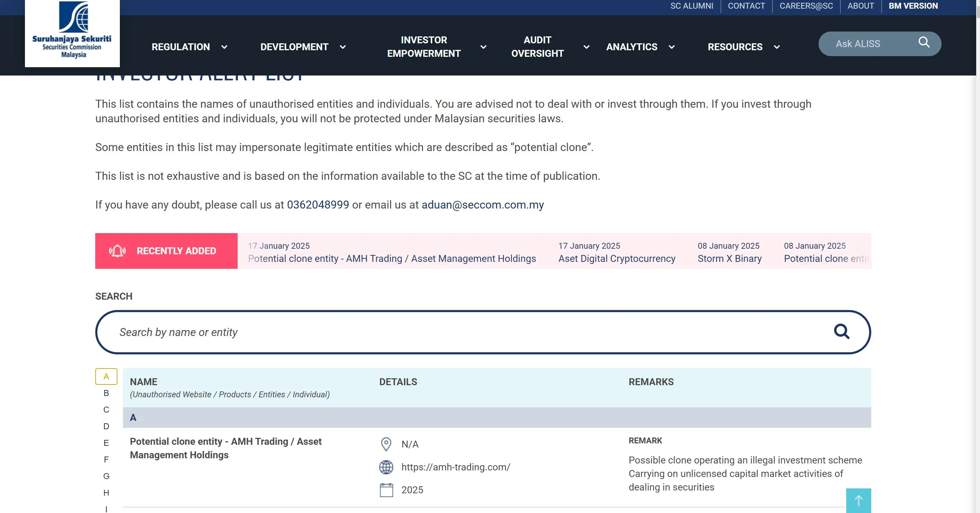Click the Ask ALISS magnifier icon
The width and height of the screenshot is (980, 513).
[x=924, y=42]
